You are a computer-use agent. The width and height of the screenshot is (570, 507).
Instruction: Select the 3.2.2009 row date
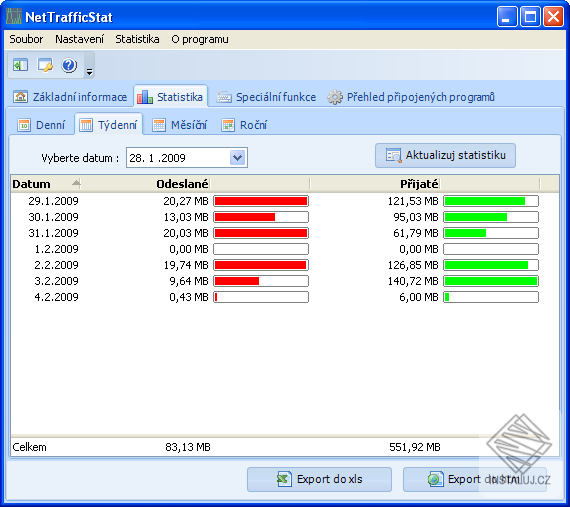pyautogui.click(x=56, y=281)
